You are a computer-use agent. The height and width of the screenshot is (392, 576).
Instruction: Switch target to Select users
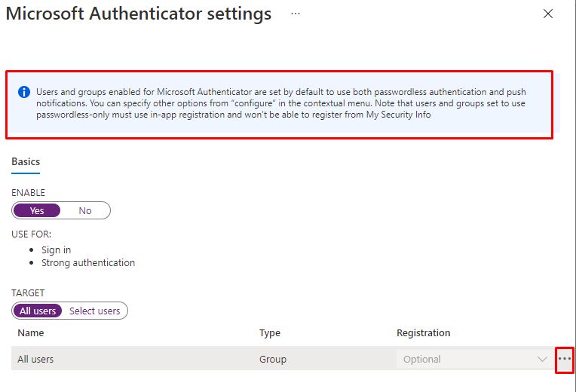94,311
